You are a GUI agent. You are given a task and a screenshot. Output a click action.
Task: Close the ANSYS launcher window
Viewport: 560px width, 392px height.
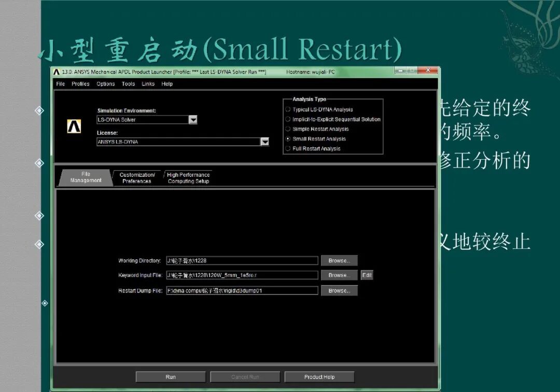428,71
